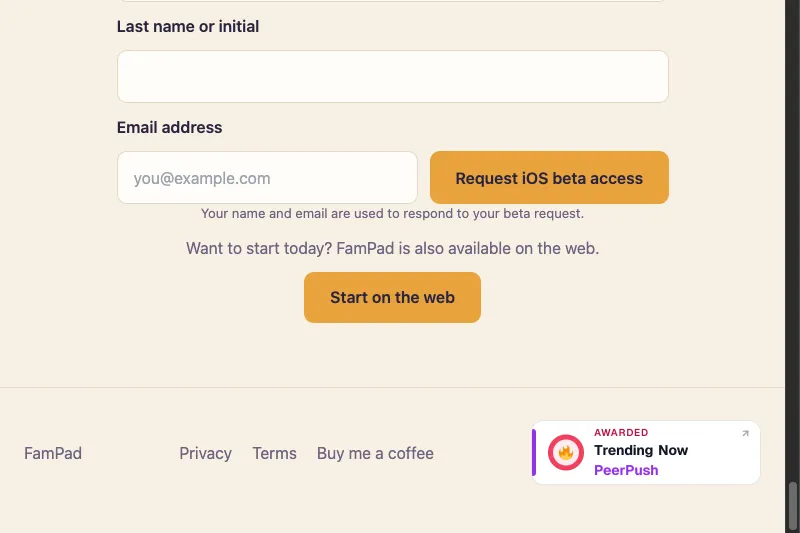The height and width of the screenshot is (533, 800).
Task: Click the Trending Now badge title
Action: (641, 450)
